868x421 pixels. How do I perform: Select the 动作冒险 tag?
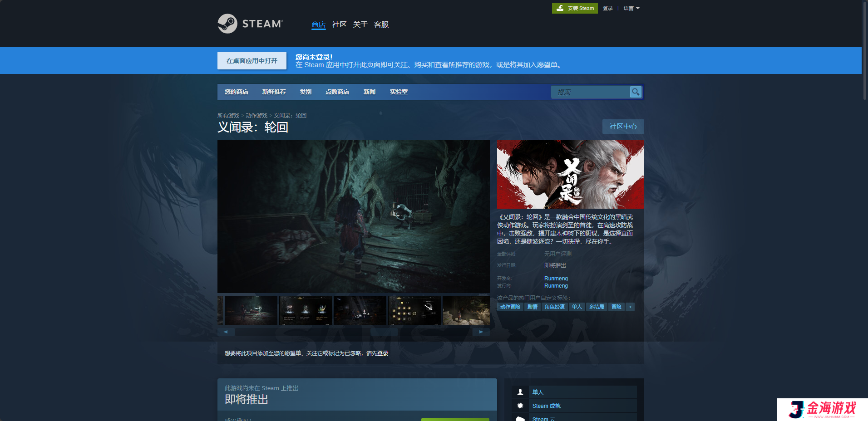click(510, 307)
